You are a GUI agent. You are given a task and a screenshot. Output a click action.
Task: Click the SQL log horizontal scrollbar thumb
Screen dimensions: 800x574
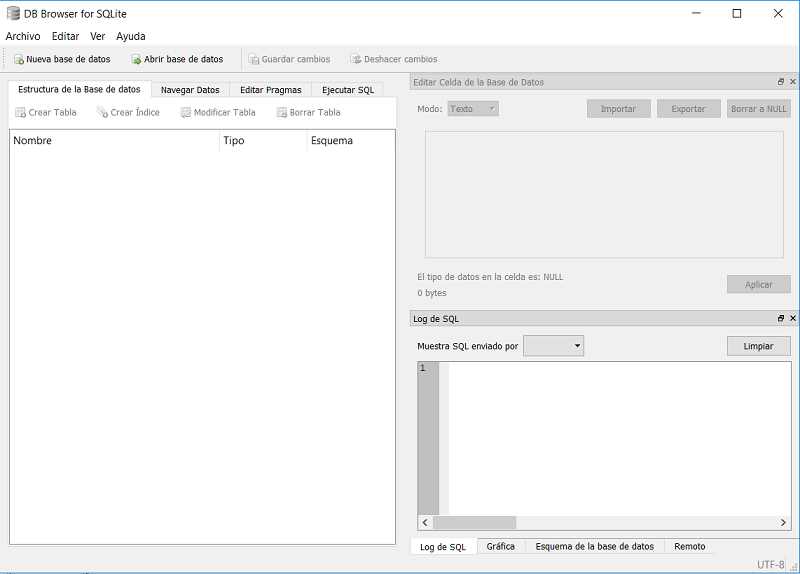click(x=474, y=522)
